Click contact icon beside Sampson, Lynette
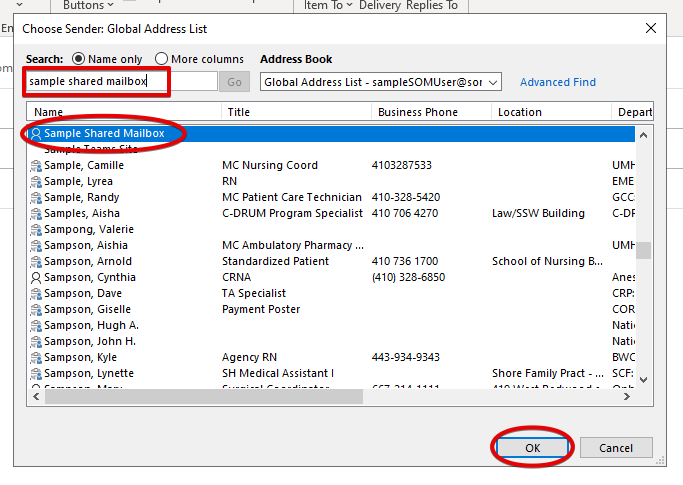 [36, 373]
